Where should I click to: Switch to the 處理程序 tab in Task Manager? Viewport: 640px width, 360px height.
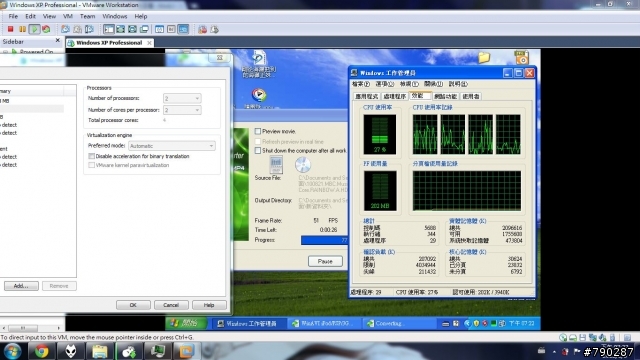point(395,96)
